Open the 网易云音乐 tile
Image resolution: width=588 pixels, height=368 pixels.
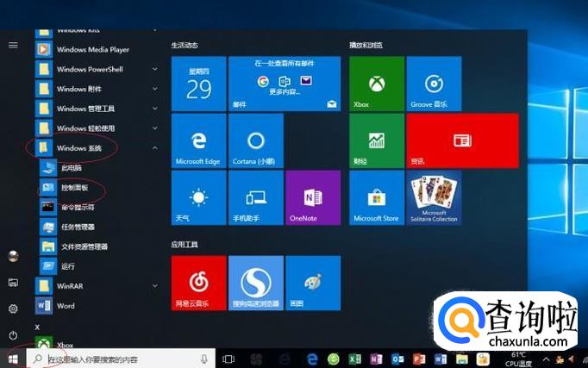coord(198,283)
